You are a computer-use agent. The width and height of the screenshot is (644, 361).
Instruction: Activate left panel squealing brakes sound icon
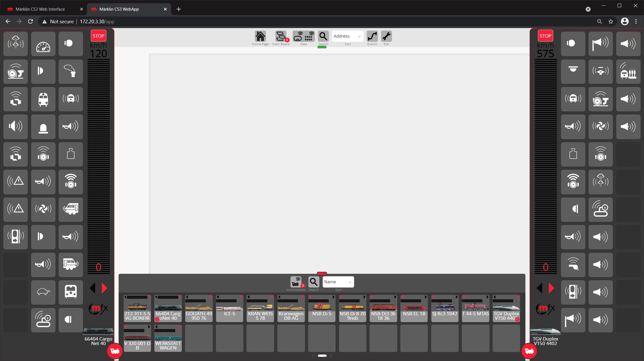click(x=15, y=72)
